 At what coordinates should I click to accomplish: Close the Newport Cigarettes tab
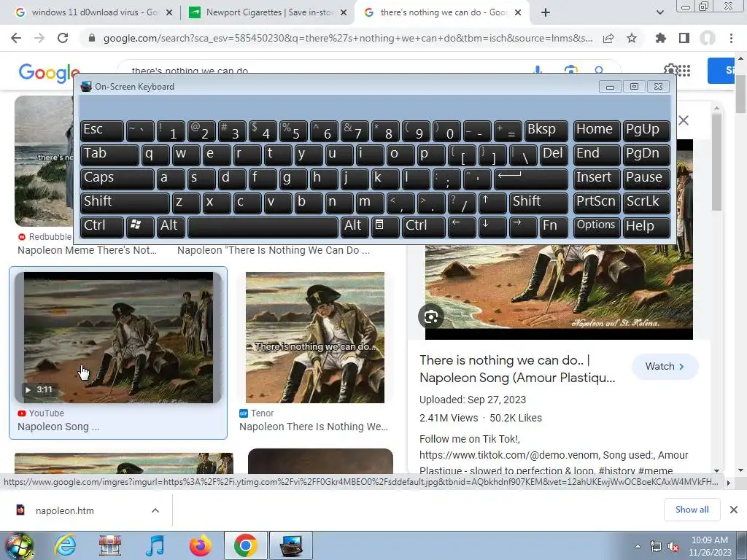click(344, 12)
